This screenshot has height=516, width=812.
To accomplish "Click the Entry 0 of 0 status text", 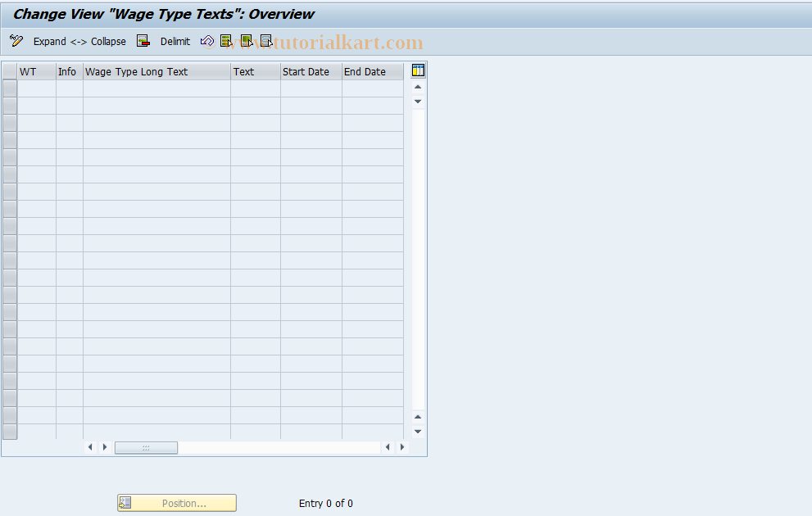I will [x=326, y=503].
